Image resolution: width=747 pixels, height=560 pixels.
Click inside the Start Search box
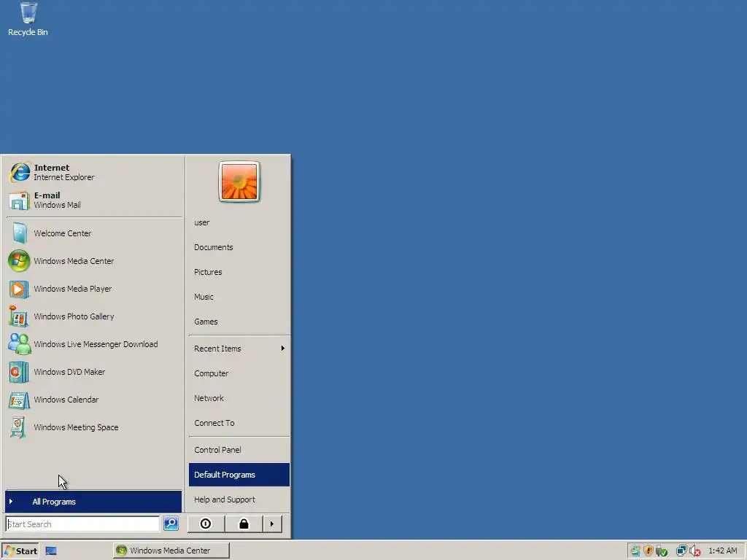[82, 524]
